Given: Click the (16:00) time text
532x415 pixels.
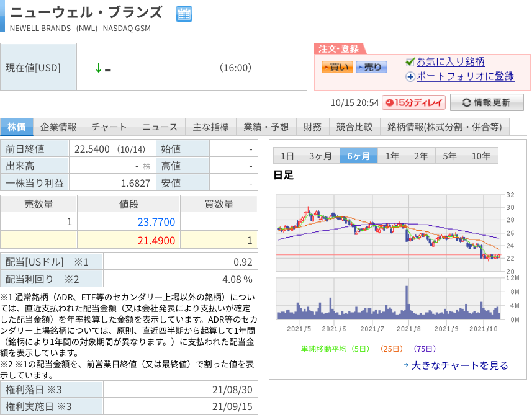Looking at the screenshot, I should click(x=235, y=68).
